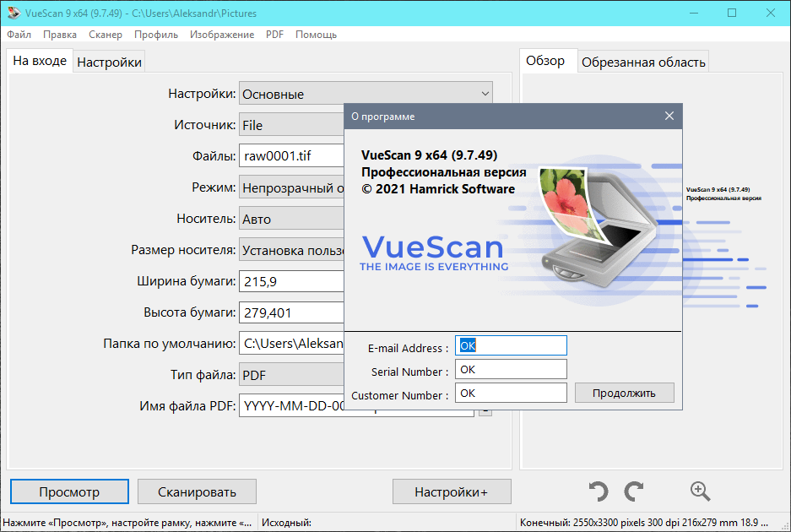The height and width of the screenshot is (532, 791).
Task: Expand the «Режим» combo box
Action: click(x=291, y=187)
